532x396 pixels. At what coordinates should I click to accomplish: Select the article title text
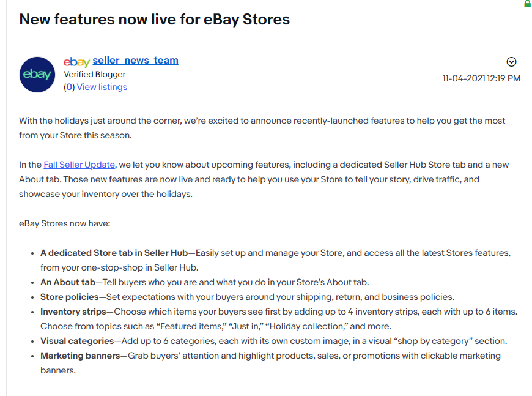pos(155,19)
